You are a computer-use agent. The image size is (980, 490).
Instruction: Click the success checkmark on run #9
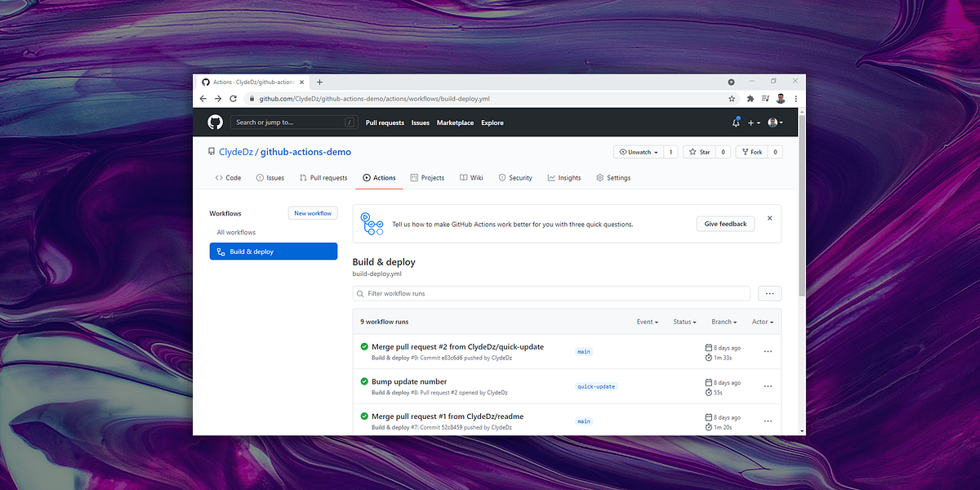click(x=364, y=346)
